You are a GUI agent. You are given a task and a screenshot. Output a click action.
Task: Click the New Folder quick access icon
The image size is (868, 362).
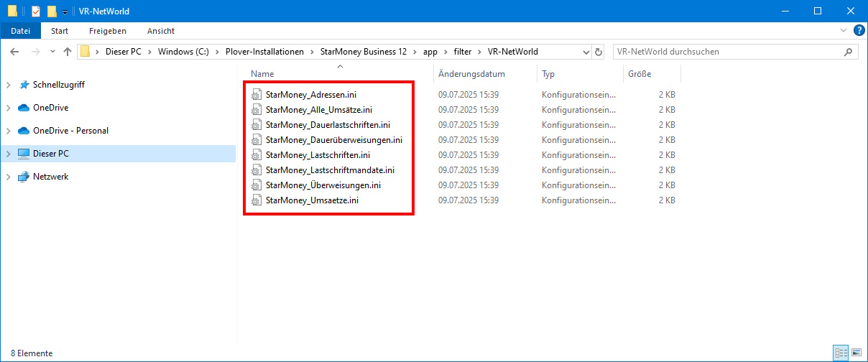(x=52, y=11)
